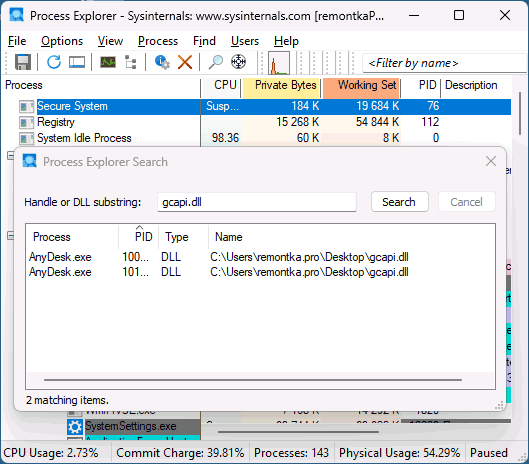This screenshot has width=529, height=464.
Task: Click the 54 844 K Working Set value
Action: pos(377,122)
